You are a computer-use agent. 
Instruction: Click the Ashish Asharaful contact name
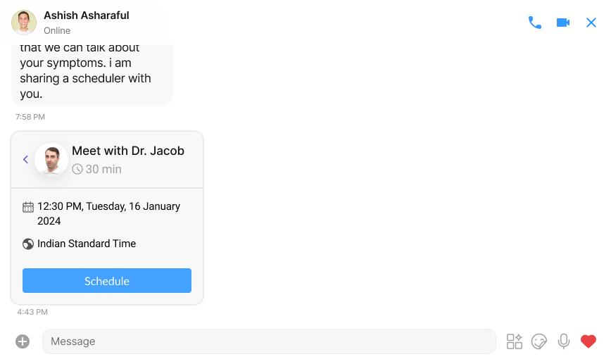tap(87, 15)
